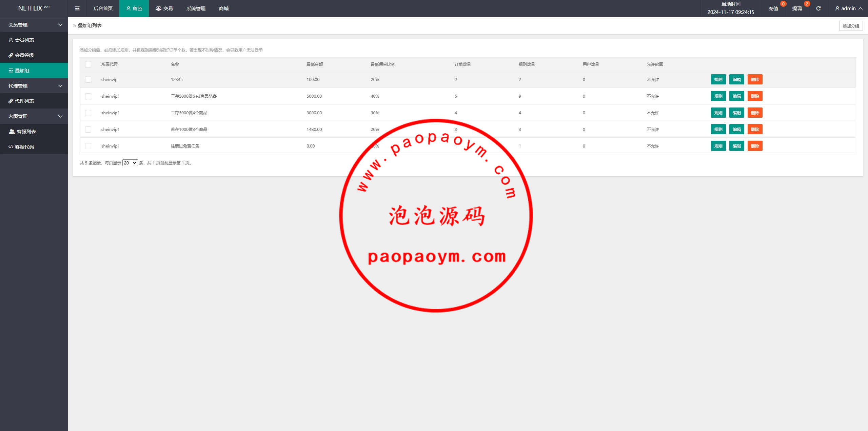This screenshot has height=431, width=868.
Task: Click the link icon next to 代理列表
Action: coord(11,101)
